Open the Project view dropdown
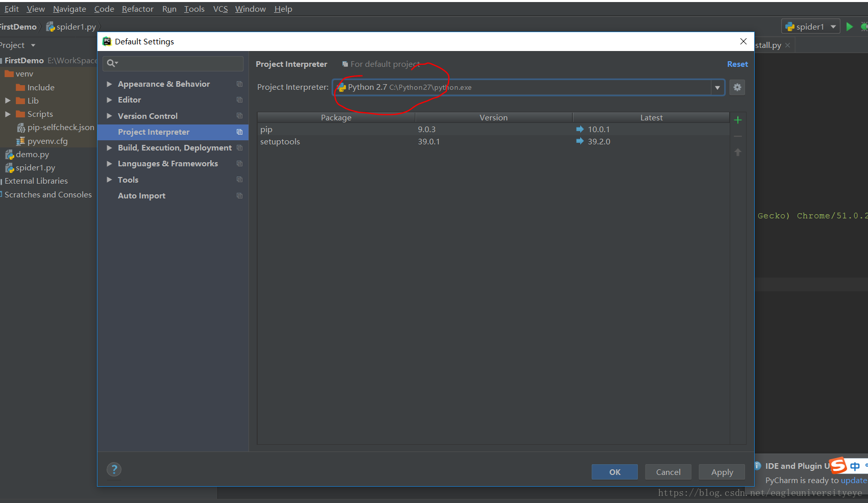Screen dimensions: 868x503 (33, 45)
